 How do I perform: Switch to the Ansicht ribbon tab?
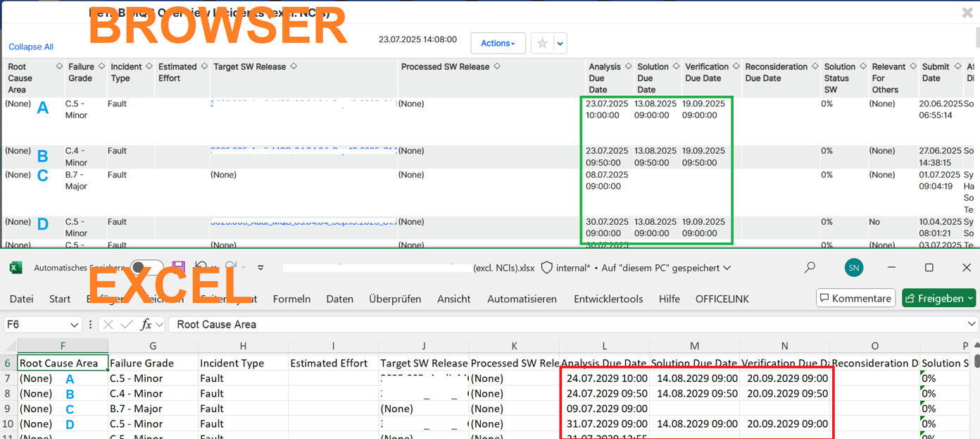click(454, 299)
